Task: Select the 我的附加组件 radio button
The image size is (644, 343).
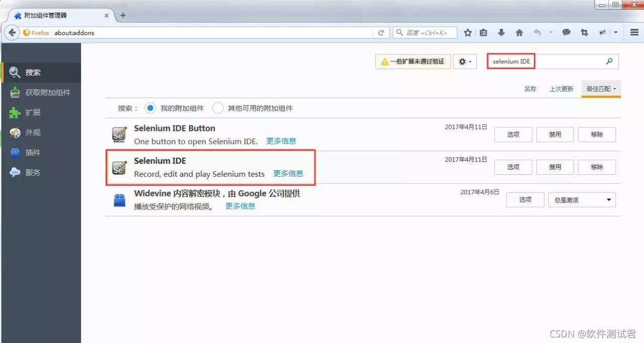Action: point(150,108)
